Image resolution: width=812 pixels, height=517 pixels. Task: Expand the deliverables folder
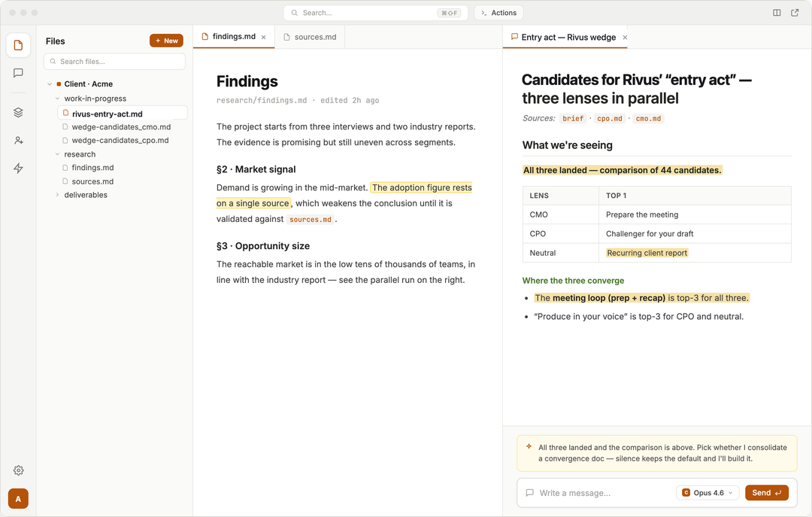click(x=57, y=195)
